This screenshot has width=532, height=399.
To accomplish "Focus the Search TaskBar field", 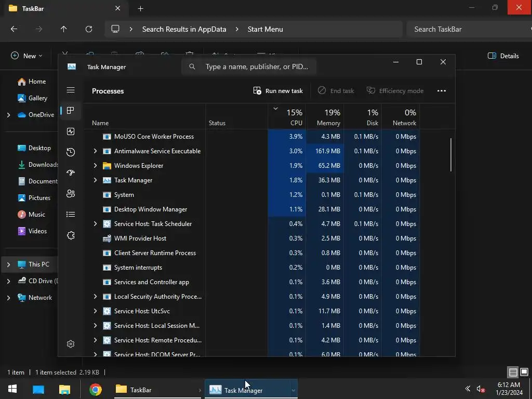I will click(469, 29).
